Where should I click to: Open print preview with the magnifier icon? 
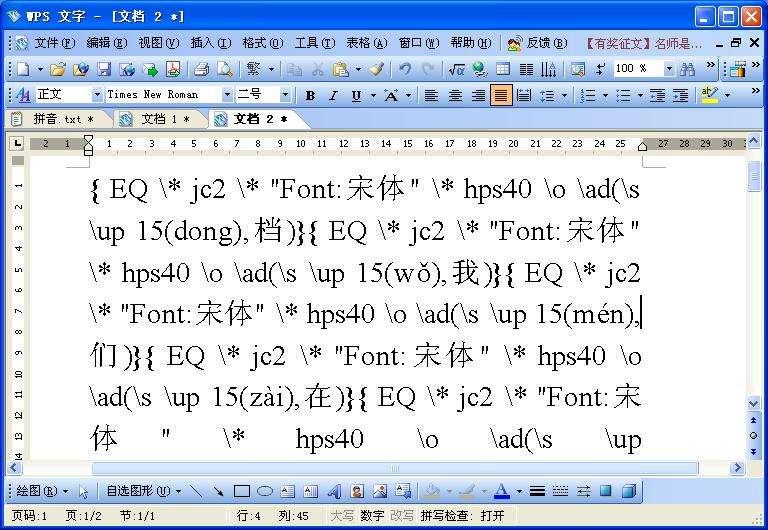[x=225, y=69]
